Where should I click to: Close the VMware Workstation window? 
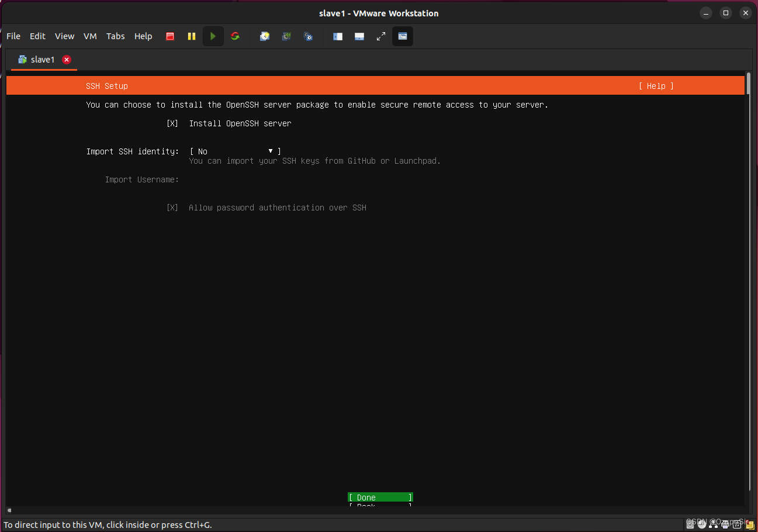[x=745, y=12]
